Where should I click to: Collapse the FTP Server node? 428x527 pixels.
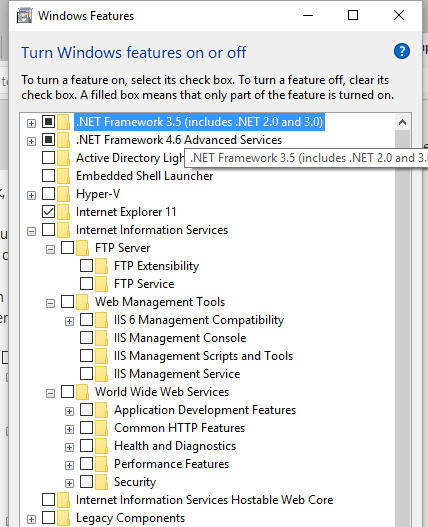pos(50,249)
